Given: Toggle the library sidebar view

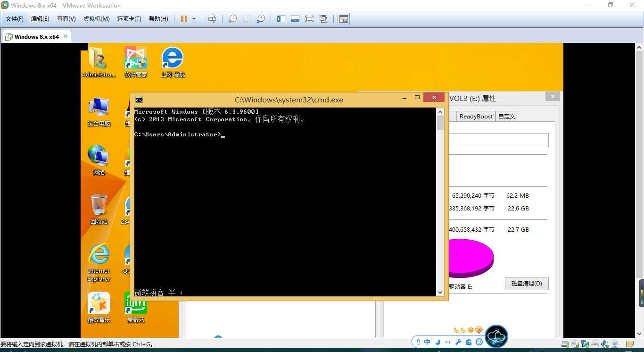Looking at the screenshot, I should (281, 19).
